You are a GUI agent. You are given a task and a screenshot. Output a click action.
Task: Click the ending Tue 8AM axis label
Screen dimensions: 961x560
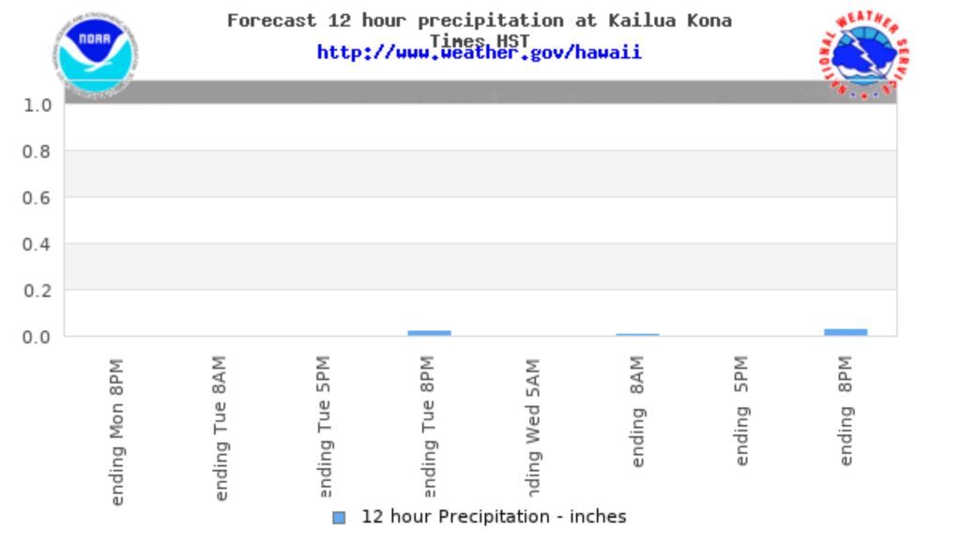tap(221, 431)
